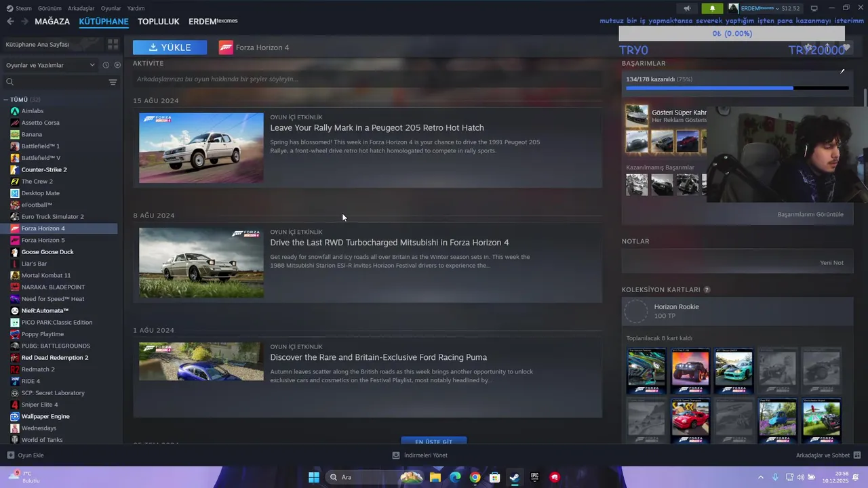Switch to KÜTÜPHANE tab
868x488 pixels.
[104, 22]
